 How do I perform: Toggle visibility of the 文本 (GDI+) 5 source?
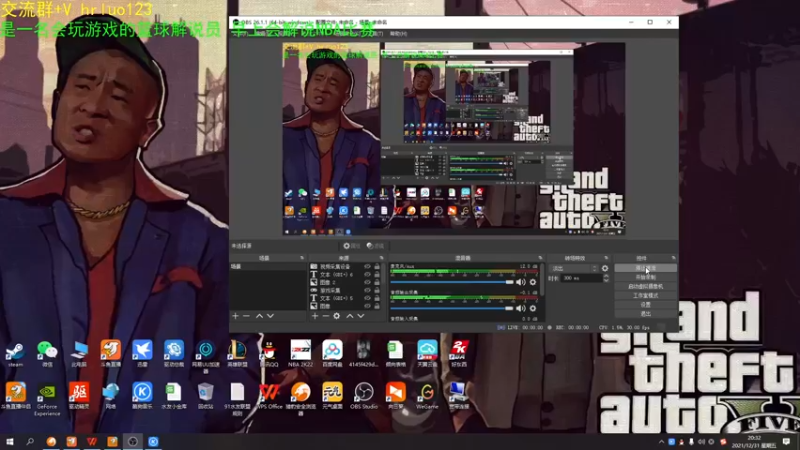point(367,298)
